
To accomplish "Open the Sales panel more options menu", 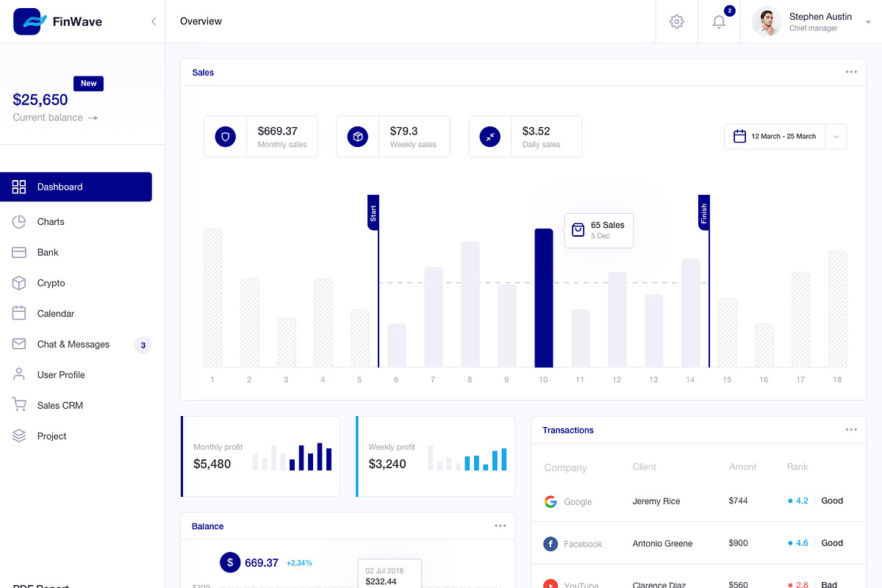I will point(851,72).
